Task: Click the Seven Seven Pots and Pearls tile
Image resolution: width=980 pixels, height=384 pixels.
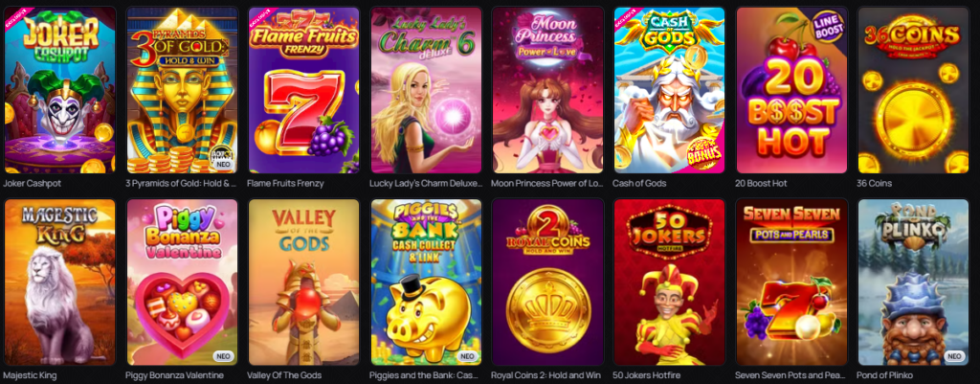Action: [791, 282]
